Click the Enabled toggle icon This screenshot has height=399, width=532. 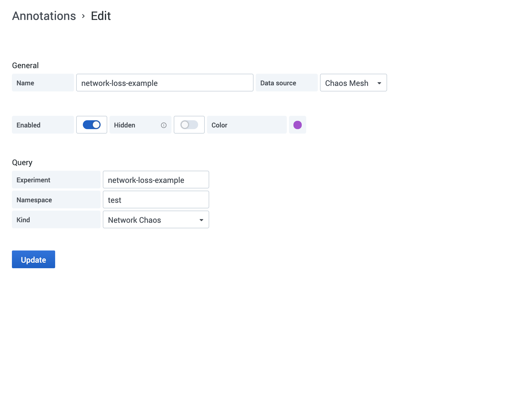(x=91, y=125)
